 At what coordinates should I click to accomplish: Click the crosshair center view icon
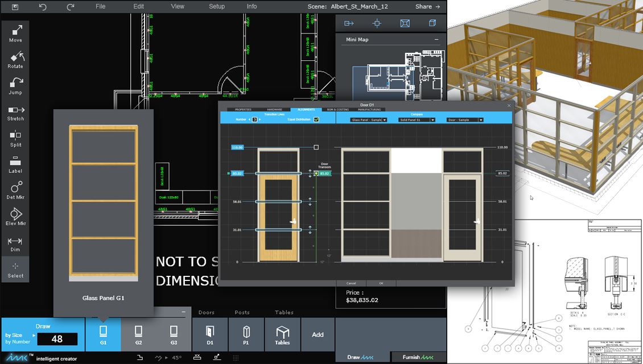click(377, 23)
